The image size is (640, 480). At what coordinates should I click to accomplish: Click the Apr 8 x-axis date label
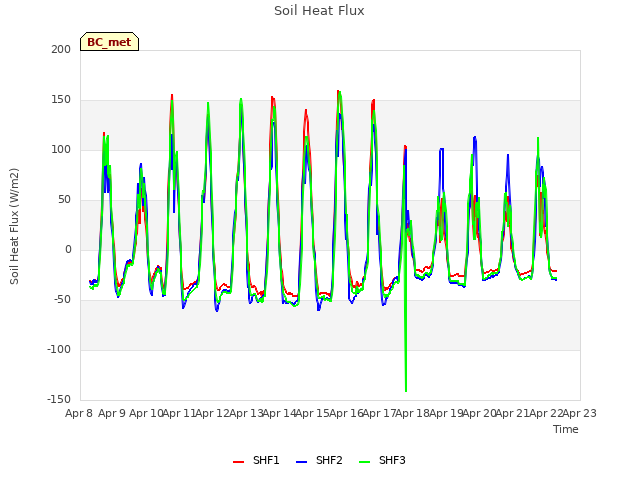coord(79,413)
